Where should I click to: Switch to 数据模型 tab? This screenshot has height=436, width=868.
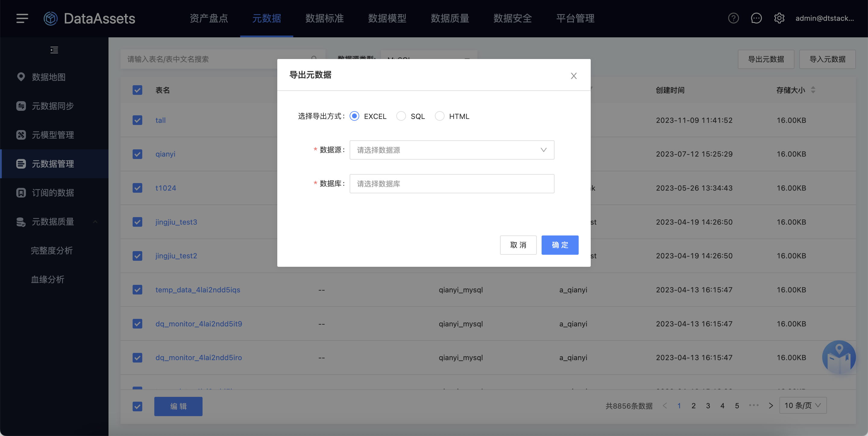(x=387, y=18)
